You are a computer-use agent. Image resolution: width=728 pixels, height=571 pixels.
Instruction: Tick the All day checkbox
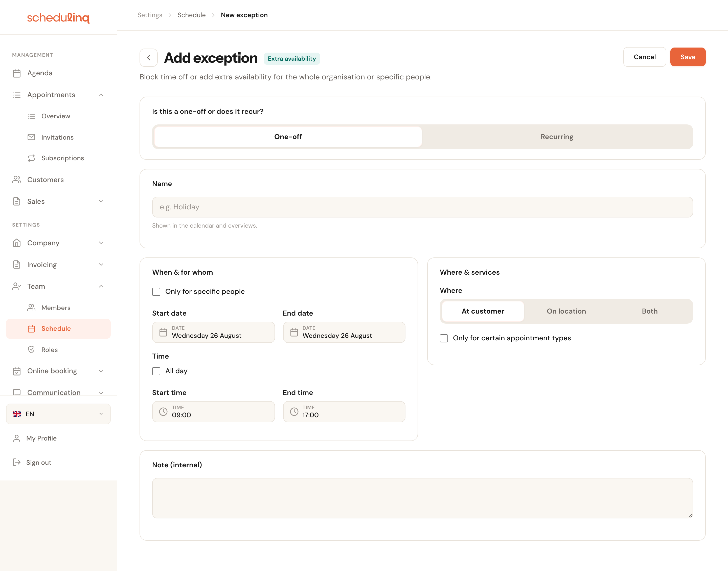coord(156,371)
